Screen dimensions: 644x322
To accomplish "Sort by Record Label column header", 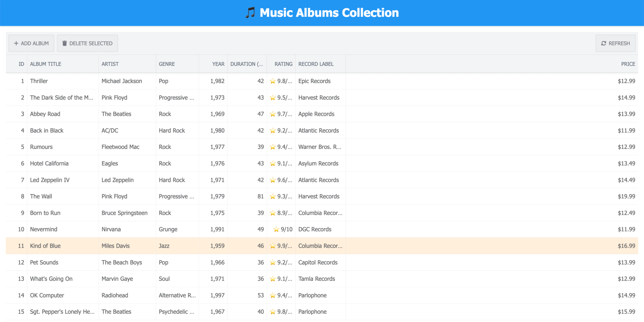I will point(320,64).
